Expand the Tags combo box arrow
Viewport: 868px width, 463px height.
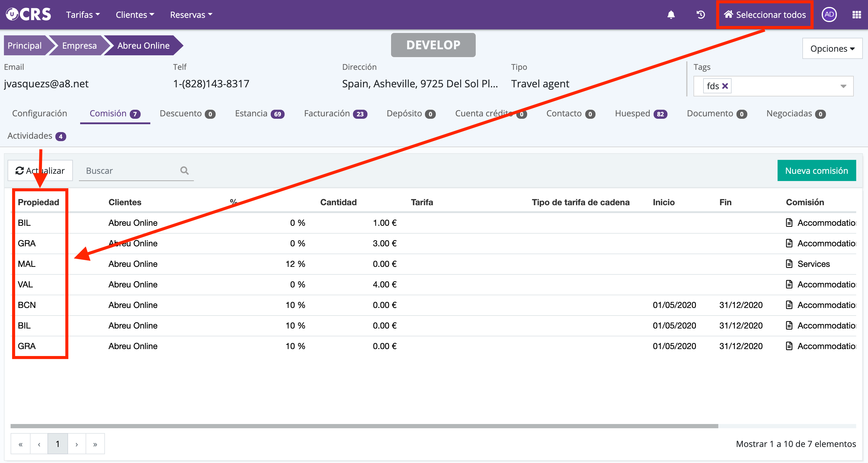843,86
